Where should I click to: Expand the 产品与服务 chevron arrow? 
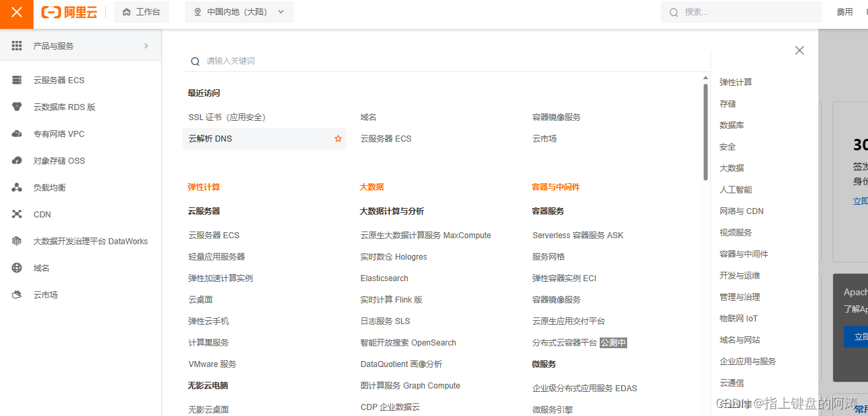pyautogui.click(x=146, y=46)
